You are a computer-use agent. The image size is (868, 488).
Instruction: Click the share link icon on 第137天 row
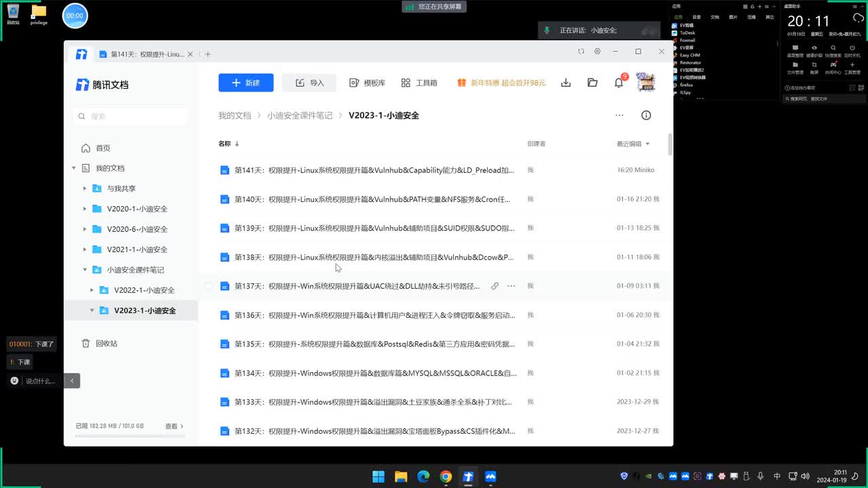(x=494, y=286)
